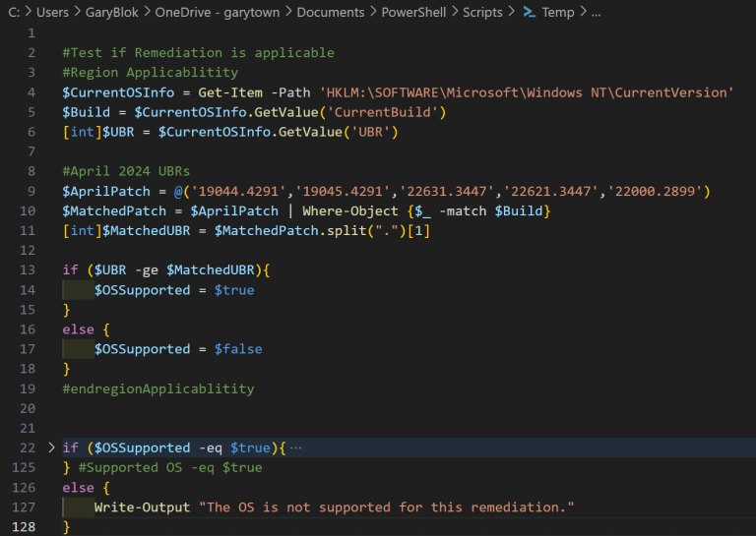Viewport: 756px width, 536px height.
Task: Click the '#April 2024 UBRs' comment
Action: point(126,171)
